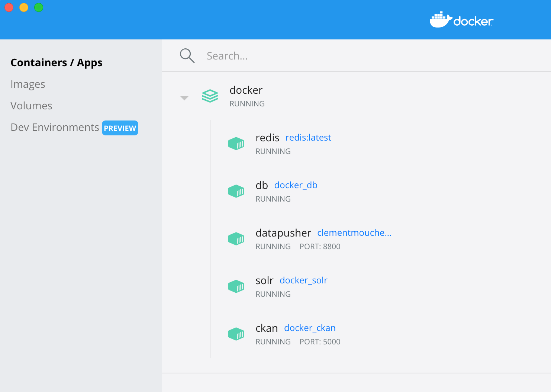Viewport: 551px width, 392px height.
Task: Go to the Volumes section
Action: (32, 106)
